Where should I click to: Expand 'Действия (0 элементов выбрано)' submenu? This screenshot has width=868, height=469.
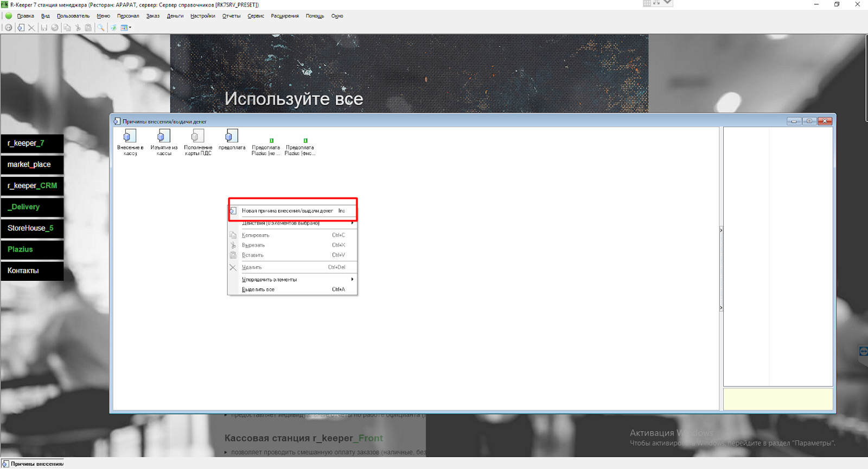tap(292, 223)
